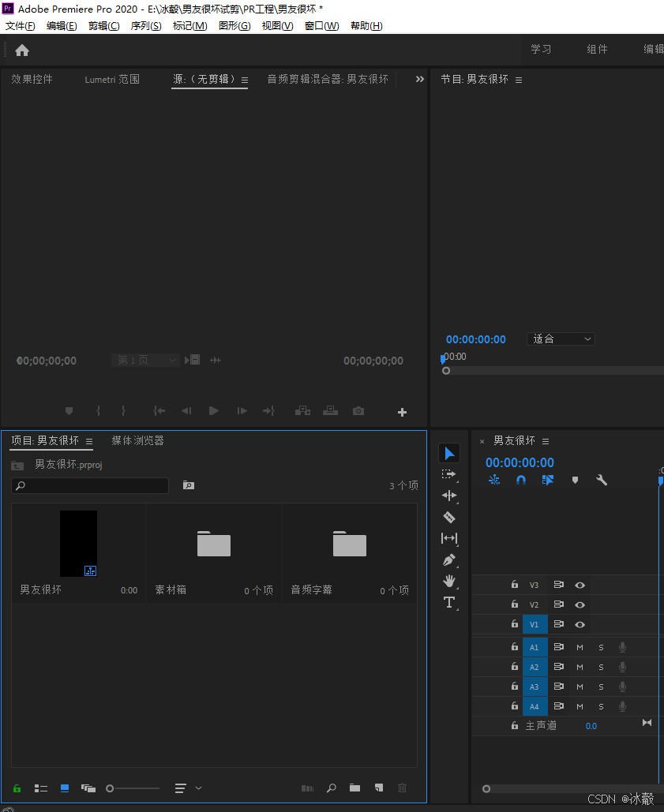
Task: Switch to Lumetri 范围 tab
Action: (x=112, y=79)
